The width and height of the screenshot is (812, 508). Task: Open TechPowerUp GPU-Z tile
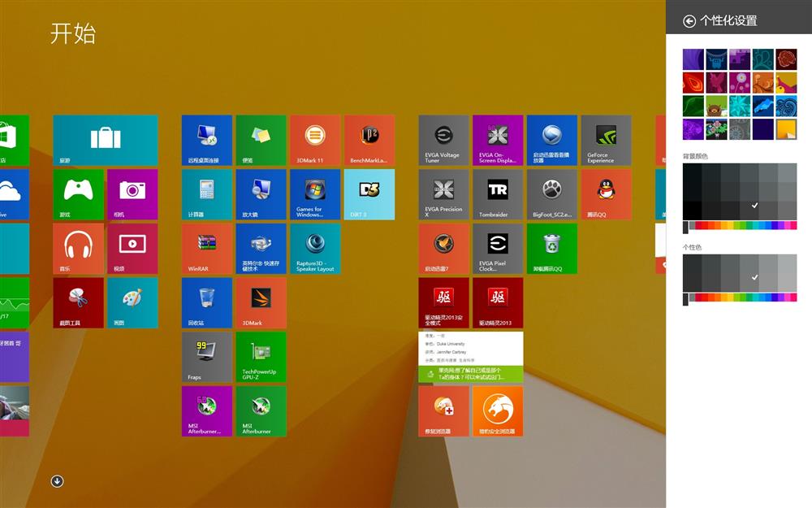click(x=261, y=356)
